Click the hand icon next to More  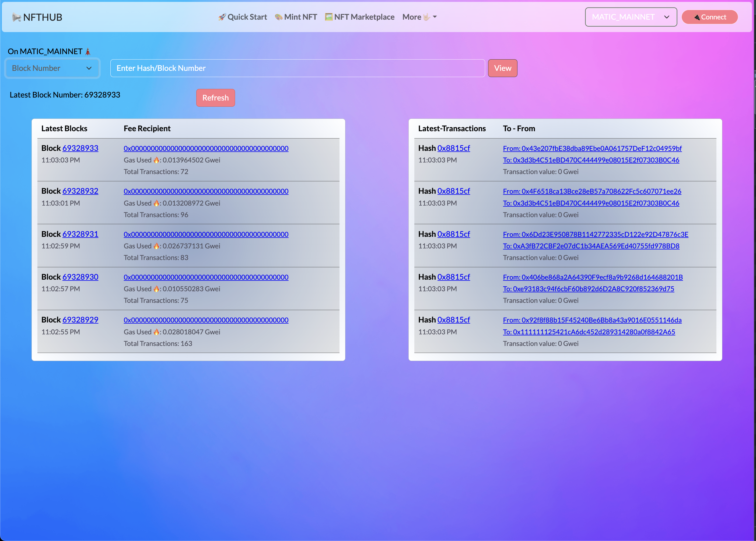pyautogui.click(x=426, y=17)
